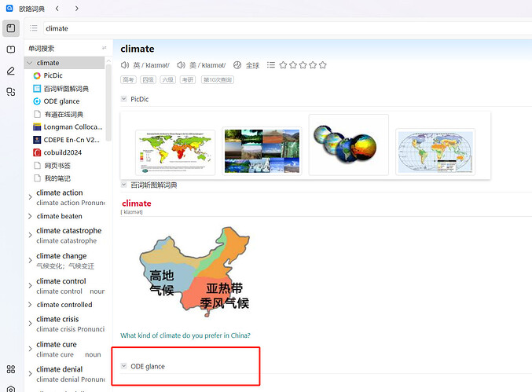Play the British pronunciation audio
This screenshot has width=532, height=392.
coord(125,65)
